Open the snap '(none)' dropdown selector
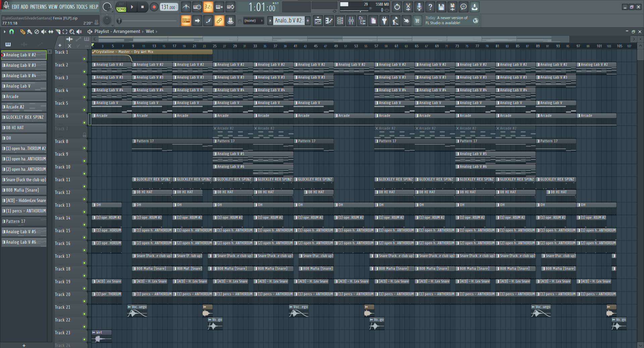Screen dimensions: 644x348 pyautogui.click(x=254, y=21)
